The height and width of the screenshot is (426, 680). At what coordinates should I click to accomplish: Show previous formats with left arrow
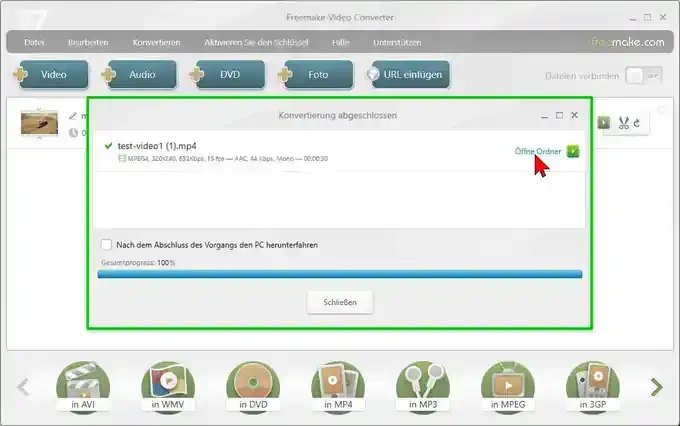click(x=23, y=387)
